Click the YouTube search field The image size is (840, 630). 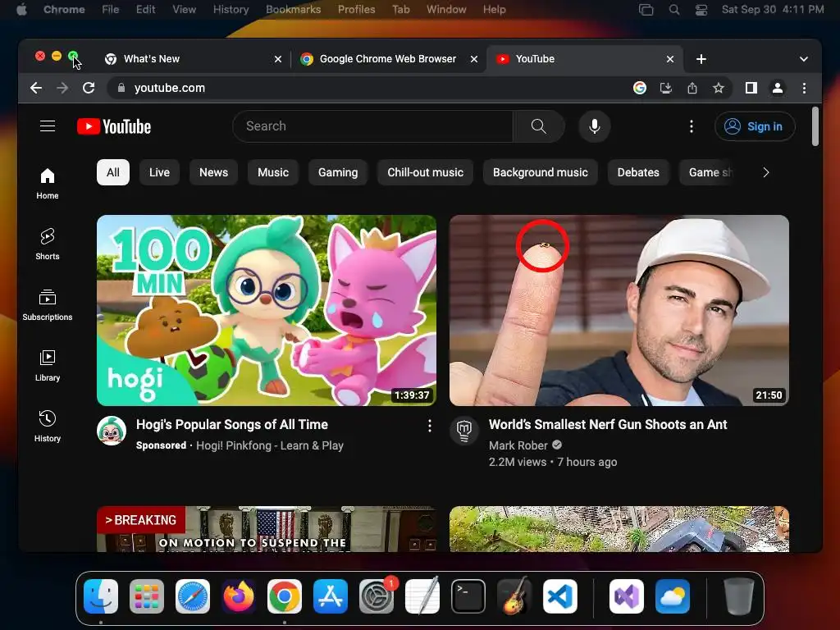pyautogui.click(x=373, y=126)
